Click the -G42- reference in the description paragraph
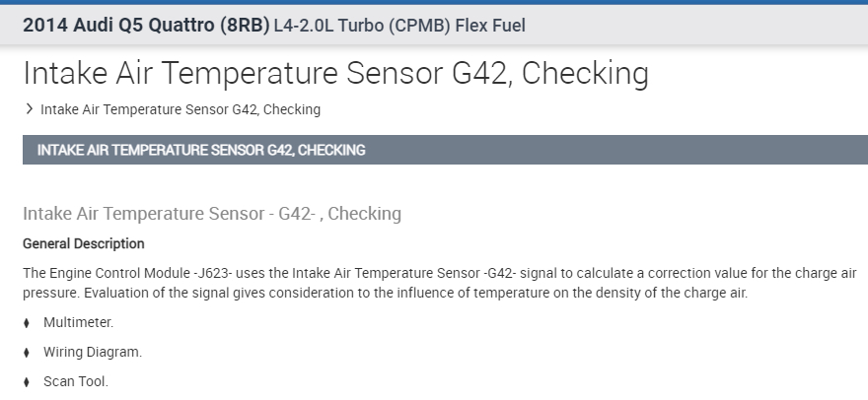Screen dimensions: 868x400 pyautogui.click(x=505, y=272)
